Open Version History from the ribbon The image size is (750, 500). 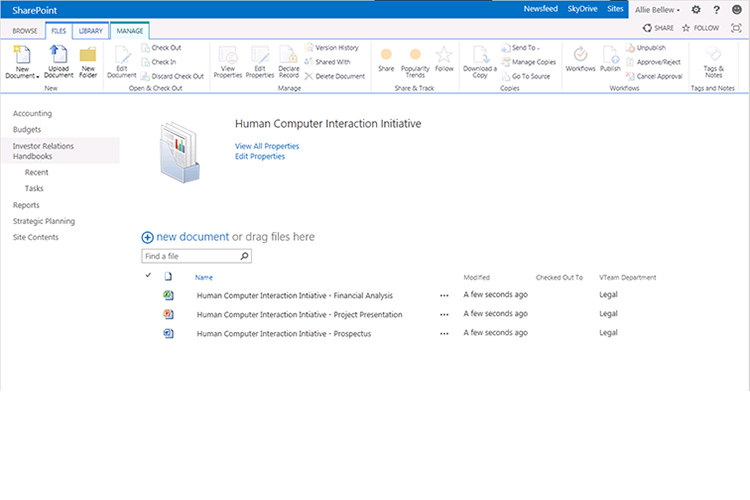335,47
